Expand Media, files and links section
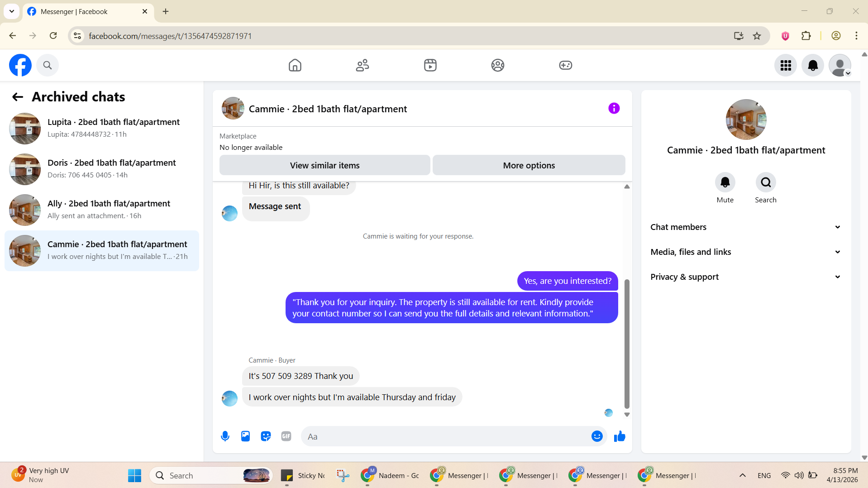The image size is (868, 488). tap(746, 252)
